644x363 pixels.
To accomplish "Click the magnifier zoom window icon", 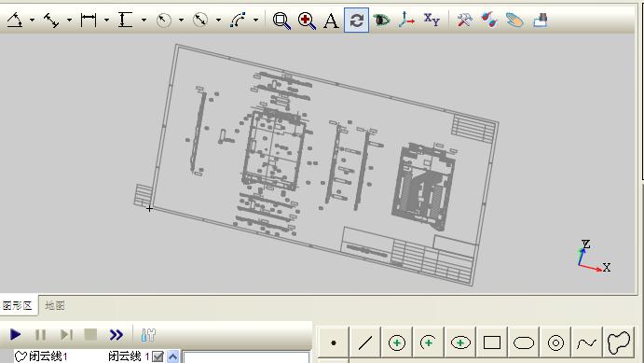I will pos(281,21).
